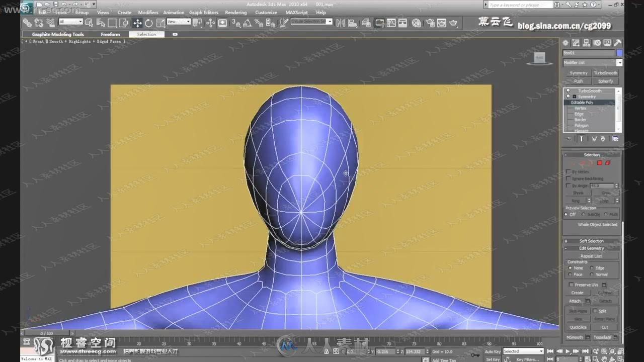Enable the By Vertex checkbox
The image size is (644, 362).
568,171
